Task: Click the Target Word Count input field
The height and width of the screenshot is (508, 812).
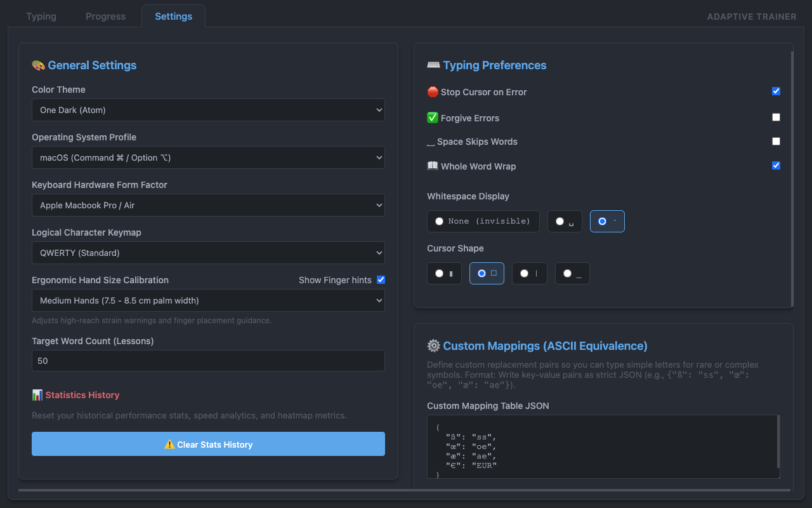Action: point(208,361)
